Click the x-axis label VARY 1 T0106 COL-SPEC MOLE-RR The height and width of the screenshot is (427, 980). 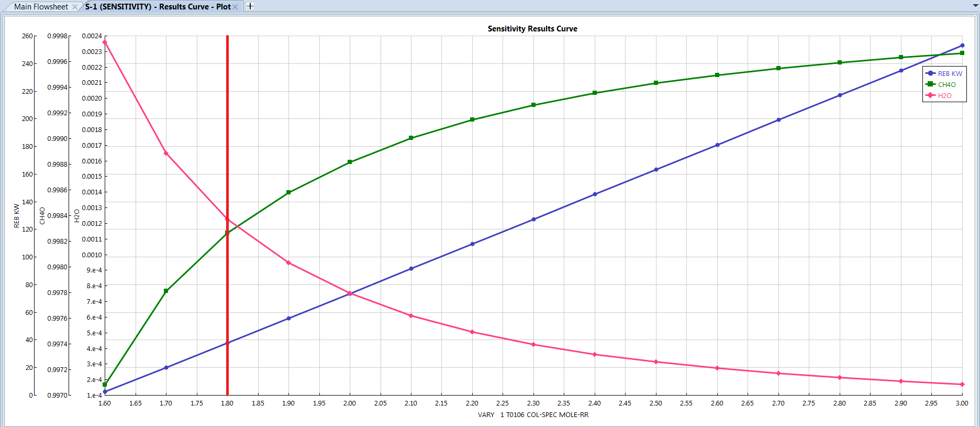coord(533,415)
